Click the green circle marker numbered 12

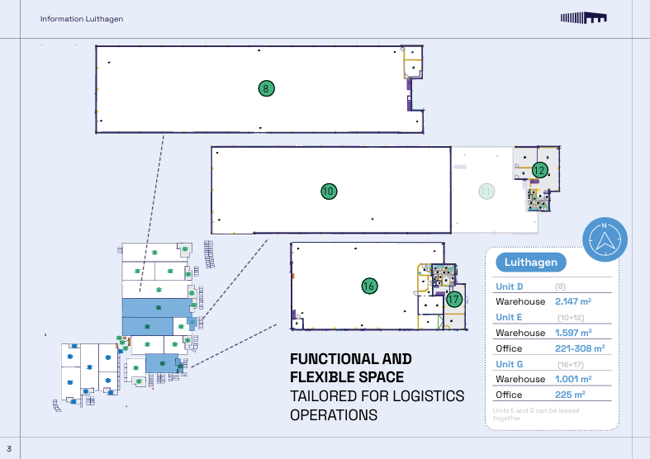[539, 170]
